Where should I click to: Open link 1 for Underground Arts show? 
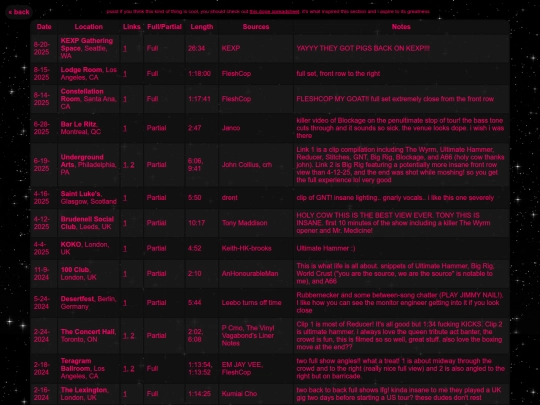point(125,165)
